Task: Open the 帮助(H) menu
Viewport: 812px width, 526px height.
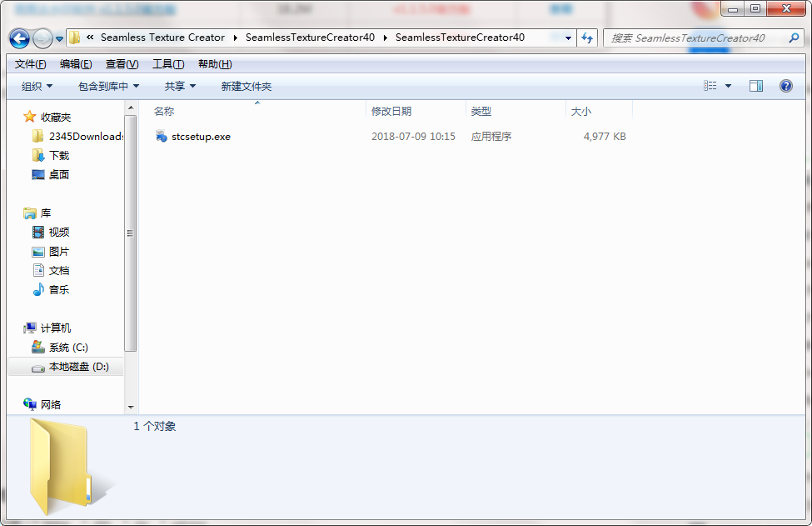Action: (215, 64)
